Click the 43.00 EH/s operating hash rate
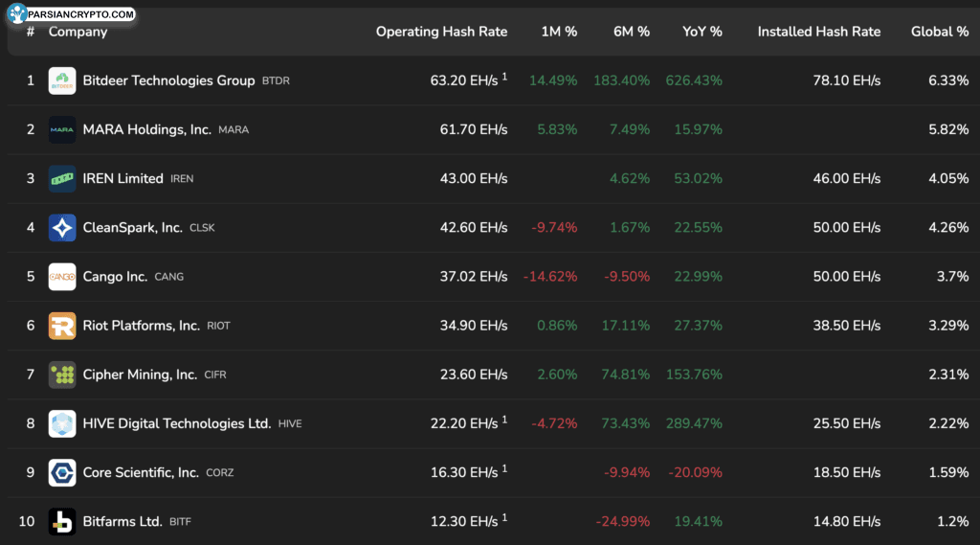The height and width of the screenshot is (545, 980). tap(474, 178)
